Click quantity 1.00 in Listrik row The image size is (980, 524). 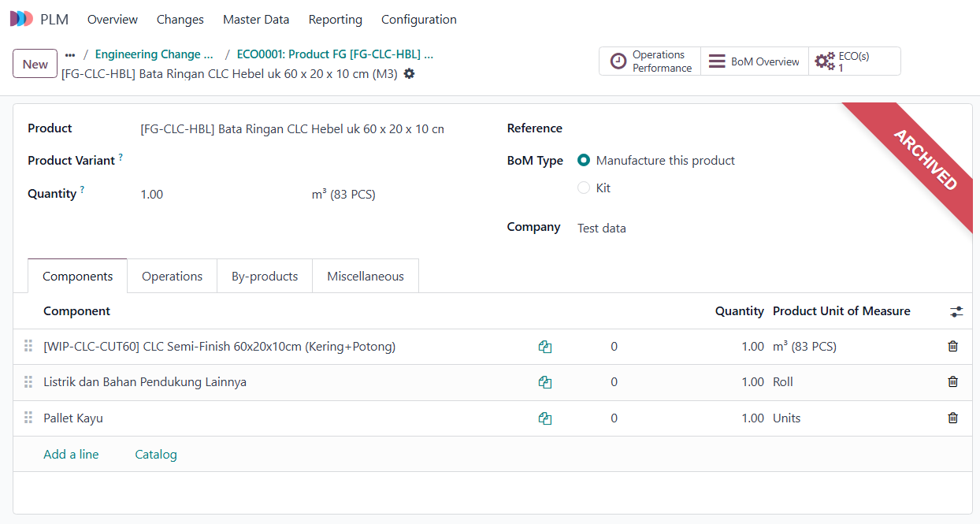click(x=752, y=382)
